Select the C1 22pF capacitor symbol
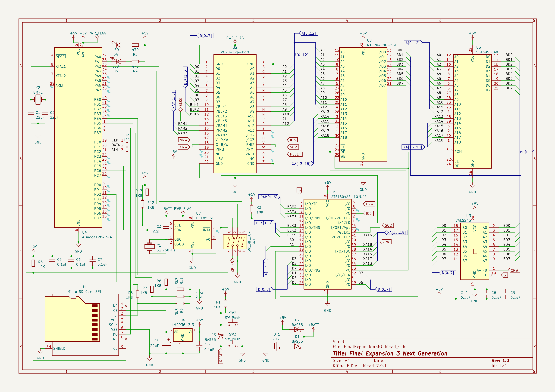Screen dimensions: 555x392 click(31, 114)
